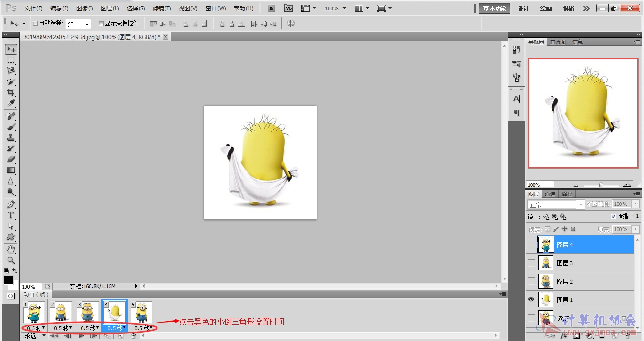Select animation frame 3 thumbnail
Viewport: 644px width, 341px height.
pyautogui.click(x=88, y=313)
